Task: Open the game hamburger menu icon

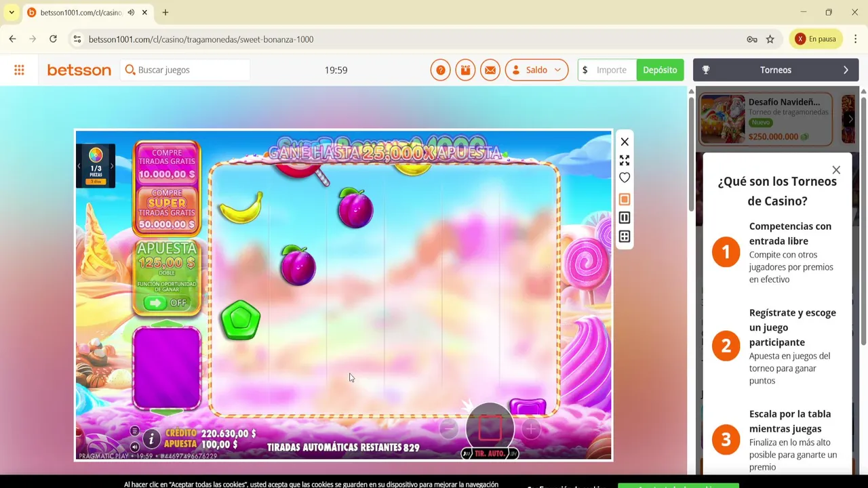Action: (134, 432)
